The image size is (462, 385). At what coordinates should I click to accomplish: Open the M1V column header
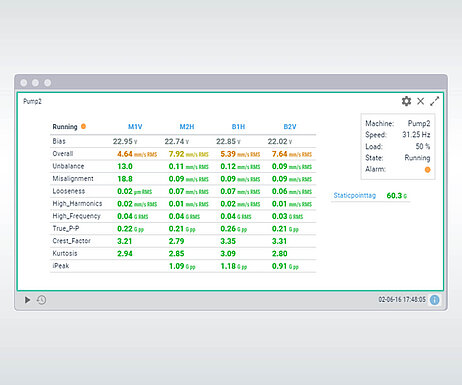click(135, 127)
